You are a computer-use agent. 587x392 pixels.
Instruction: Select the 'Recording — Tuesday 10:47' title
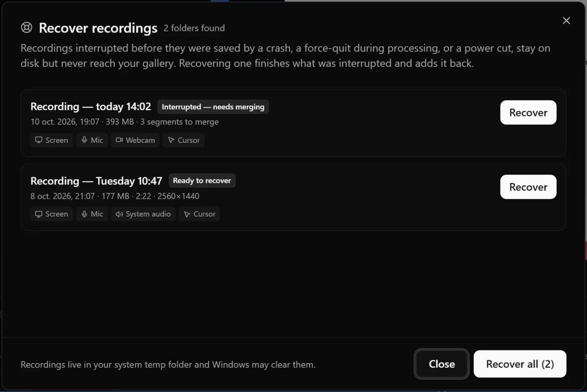pos(96,181)
